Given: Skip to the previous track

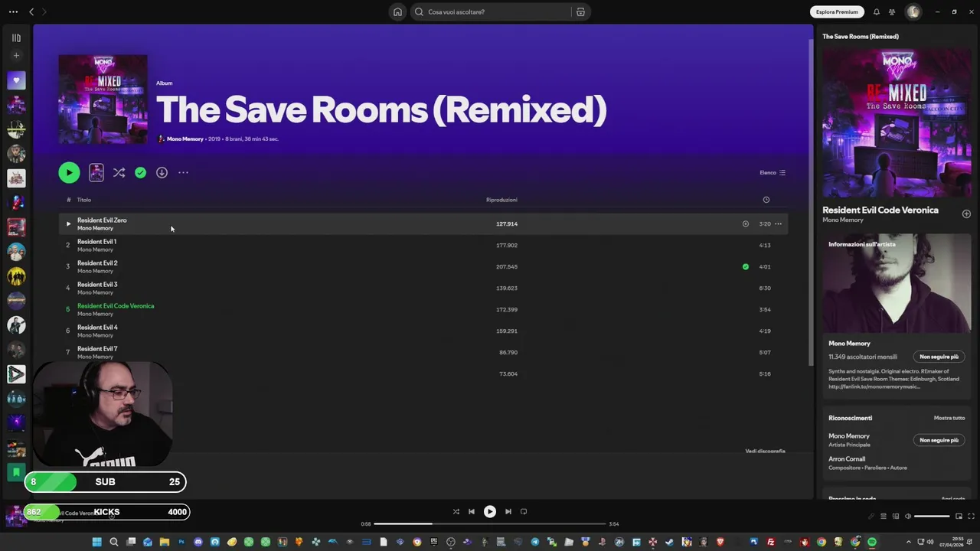Looking at the screenshot, I should pos(472,511).
